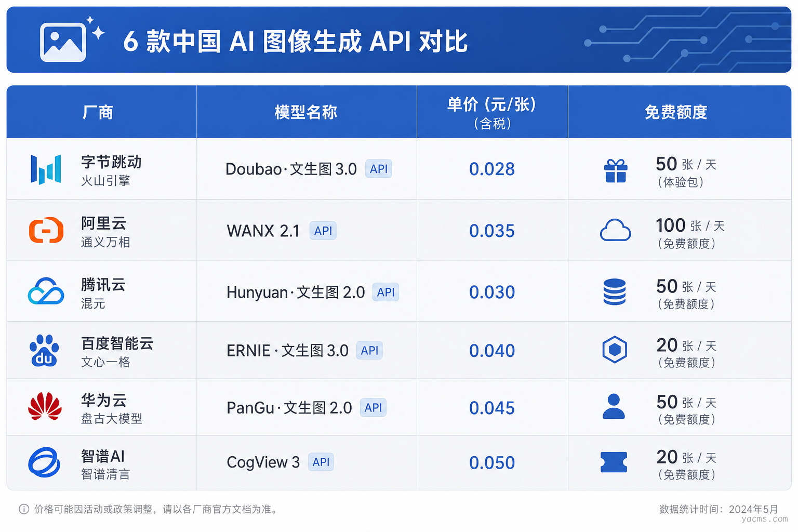Click the 100 张 / 天 free quota
The width and height of the screenshot is (798, 532).
(690, 225)
